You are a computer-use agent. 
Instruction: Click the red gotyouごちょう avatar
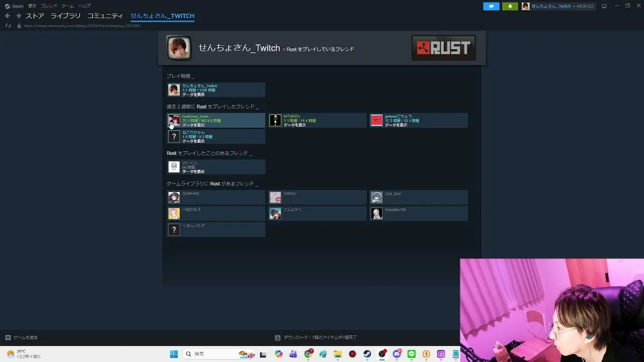click(377, 120)
